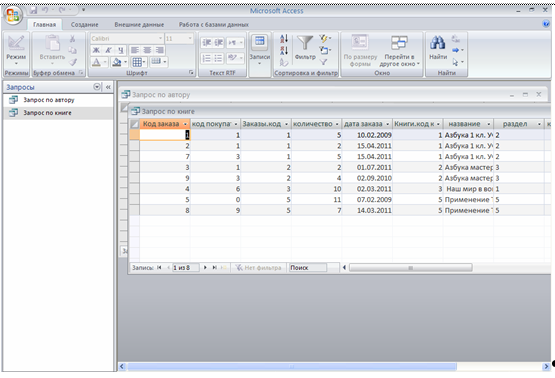Click the раздел column header
Viewport: 555px width, 378px height.
click(x=519, y=124)
